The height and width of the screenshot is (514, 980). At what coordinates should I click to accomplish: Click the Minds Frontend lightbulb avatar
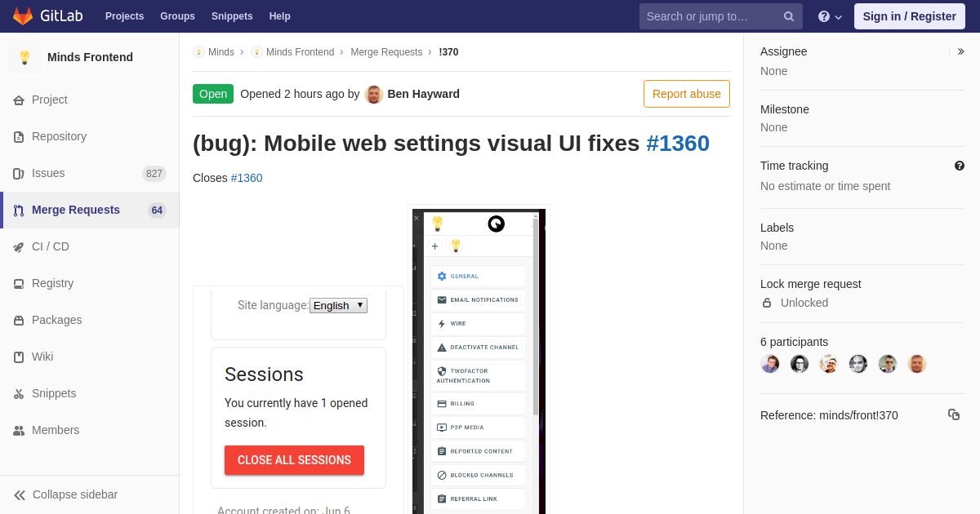tap(24, 57)
